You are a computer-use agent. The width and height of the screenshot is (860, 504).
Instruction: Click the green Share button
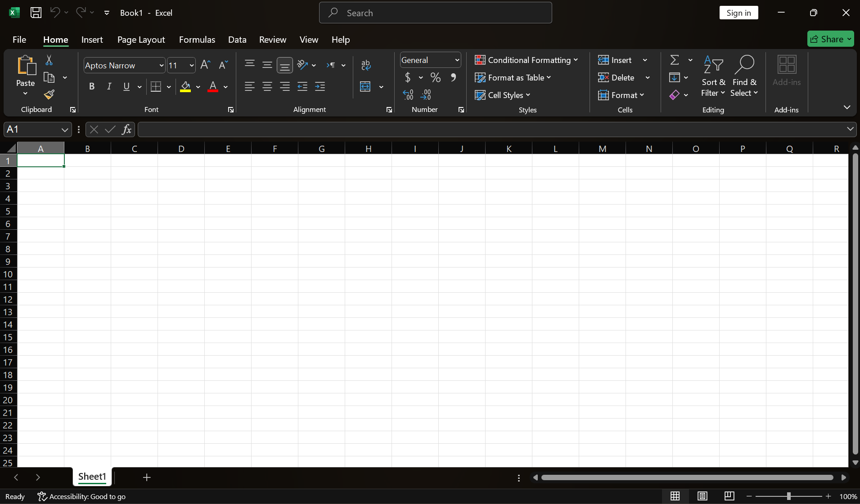pyautogui.click(x=830, y=39)
